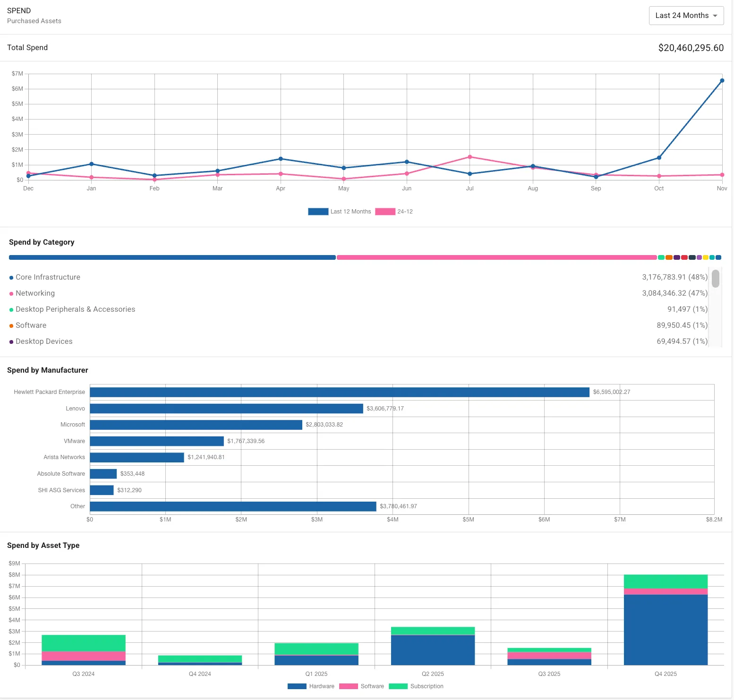
Task: Click the Hewlett Packard Enterprise spend bar
Action: click(340, 392)
